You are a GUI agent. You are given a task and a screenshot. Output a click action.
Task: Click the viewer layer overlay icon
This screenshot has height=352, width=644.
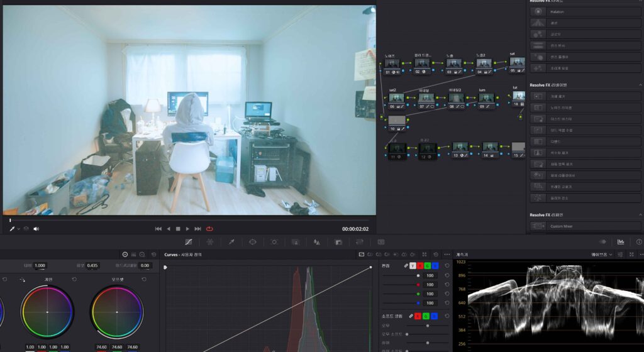point(26,229)
